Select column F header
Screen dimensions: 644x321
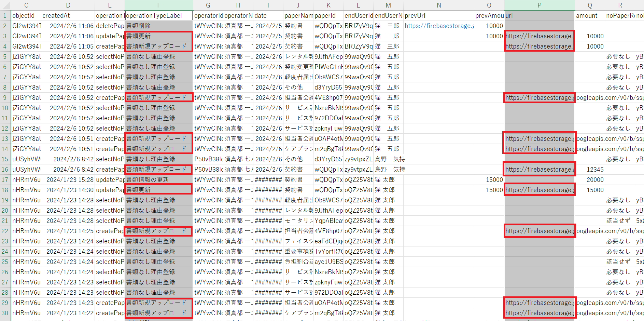click(x=159, y=5)
